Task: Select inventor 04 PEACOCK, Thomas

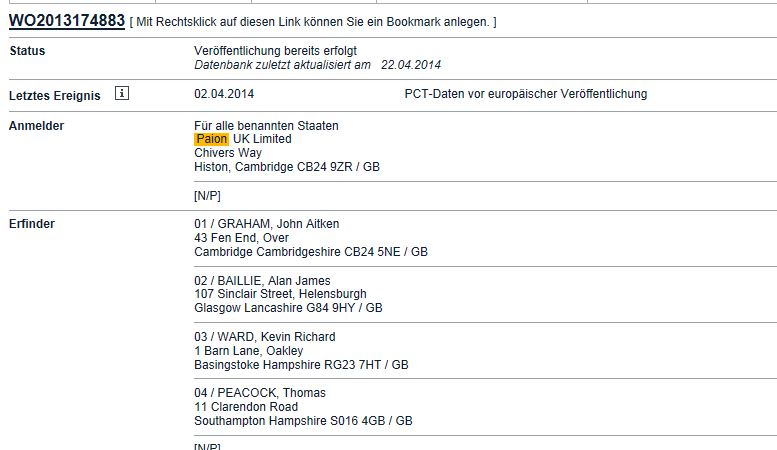Action: (260, 393)
